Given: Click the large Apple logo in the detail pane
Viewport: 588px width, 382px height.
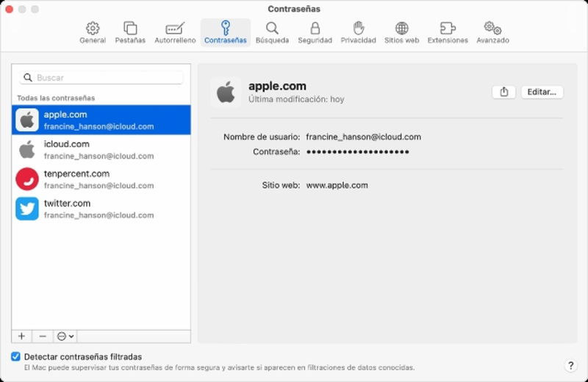Looking at the screenshot, I should (x=226, y=93).
